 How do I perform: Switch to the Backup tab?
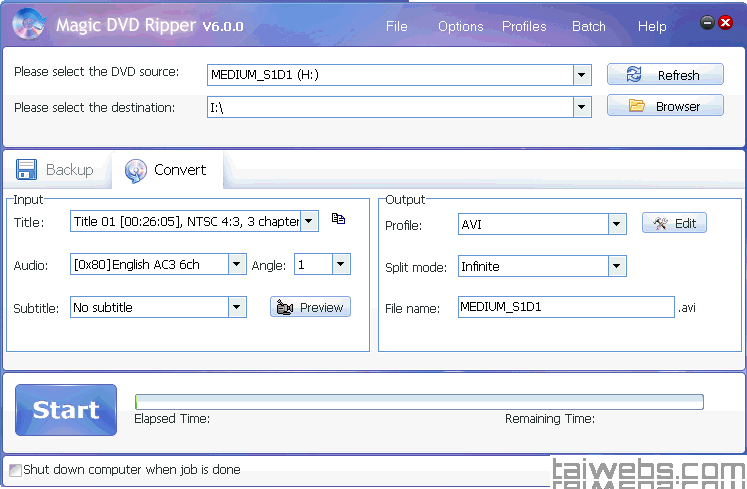[56, 170]
